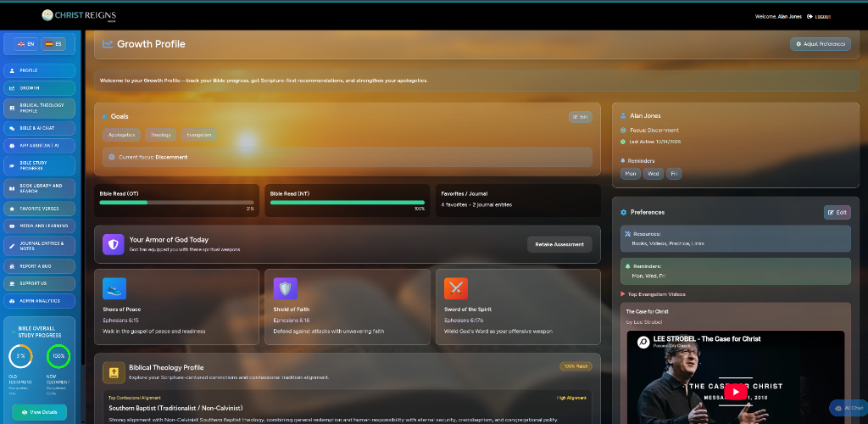
Task: Open Journal Entries & Notes
Action: pyautogui.click(x=39, y=246)
